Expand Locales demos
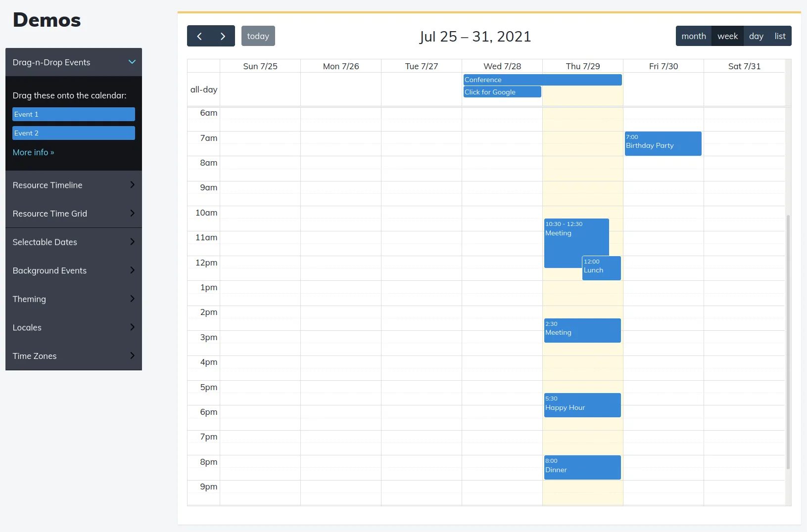The image size is (807, 532). (x=74, y=327)
